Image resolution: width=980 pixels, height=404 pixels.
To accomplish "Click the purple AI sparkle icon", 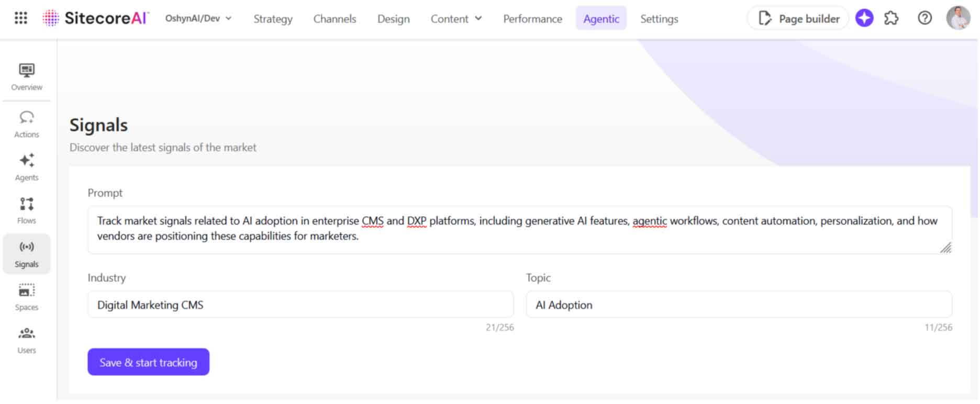I will (x=864, y=18).
